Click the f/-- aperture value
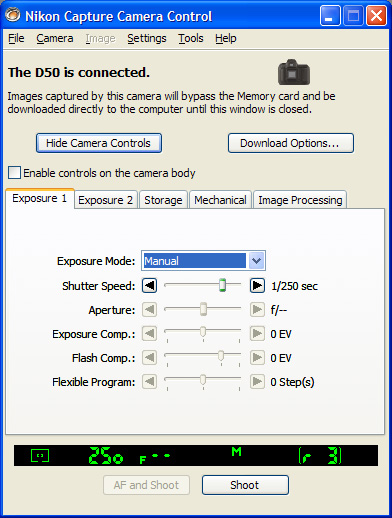392x518 pixels. [279, 310]
